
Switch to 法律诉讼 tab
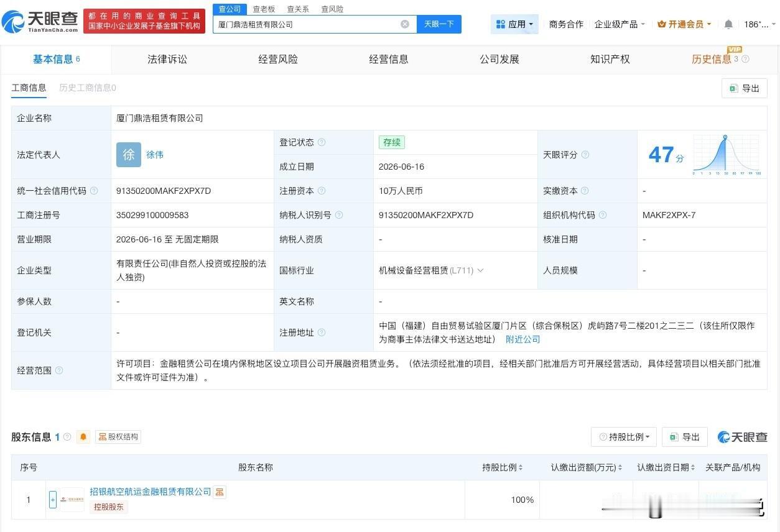pyautogui.click(x=167, y=59)
